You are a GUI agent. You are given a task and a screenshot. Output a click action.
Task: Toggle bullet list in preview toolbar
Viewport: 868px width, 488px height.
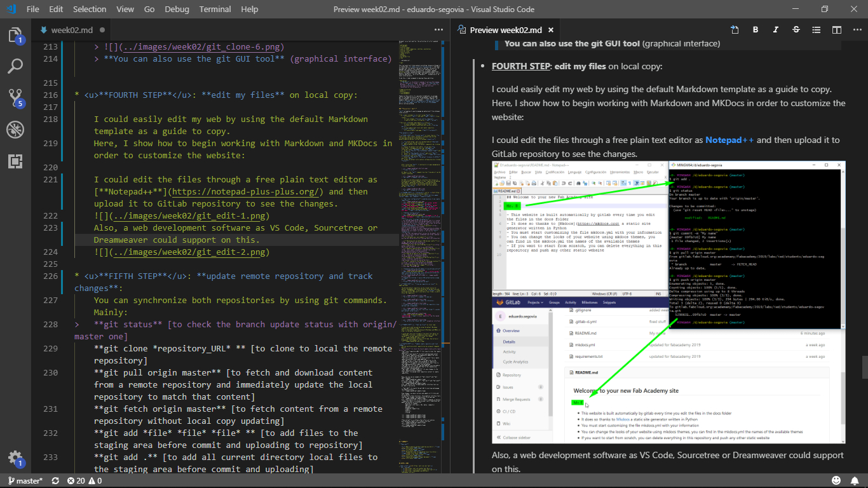pyautogui.click(x=817, y=30)
